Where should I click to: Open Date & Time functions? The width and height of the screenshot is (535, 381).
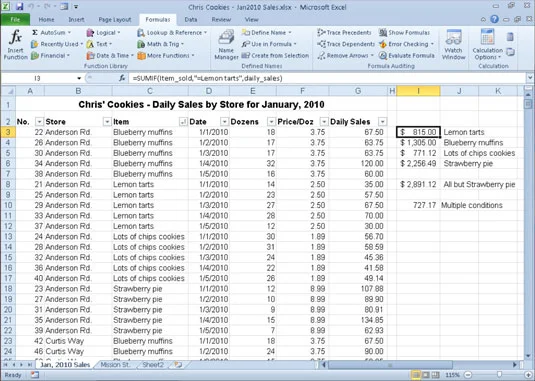[x=110, y=56]
